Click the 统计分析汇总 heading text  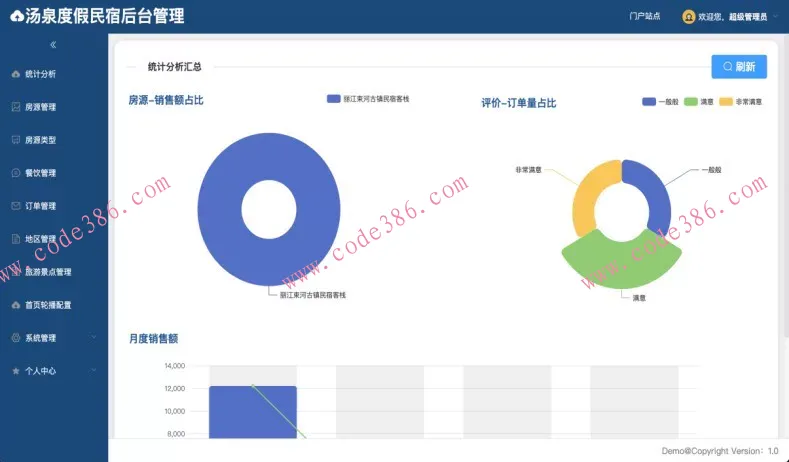[174, 67]
